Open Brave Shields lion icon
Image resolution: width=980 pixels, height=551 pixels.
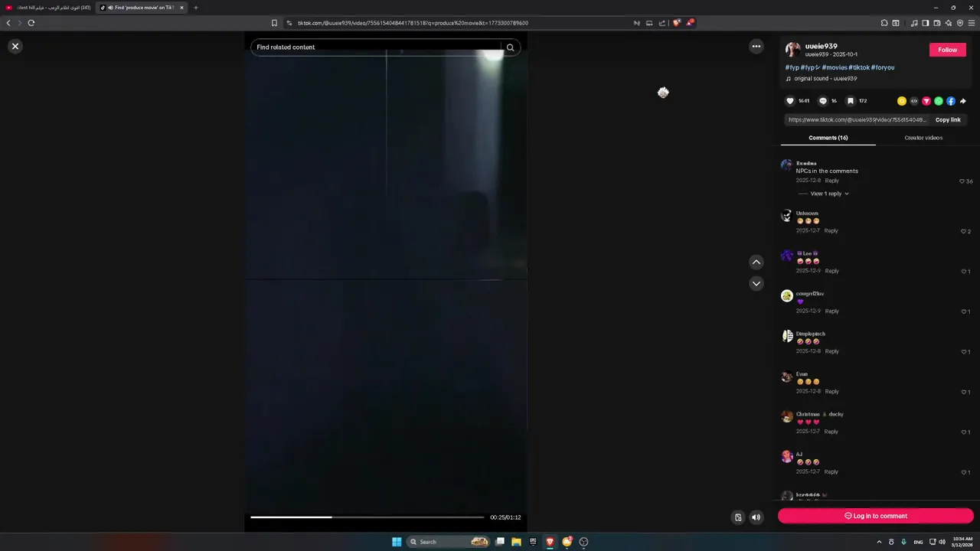676,23
